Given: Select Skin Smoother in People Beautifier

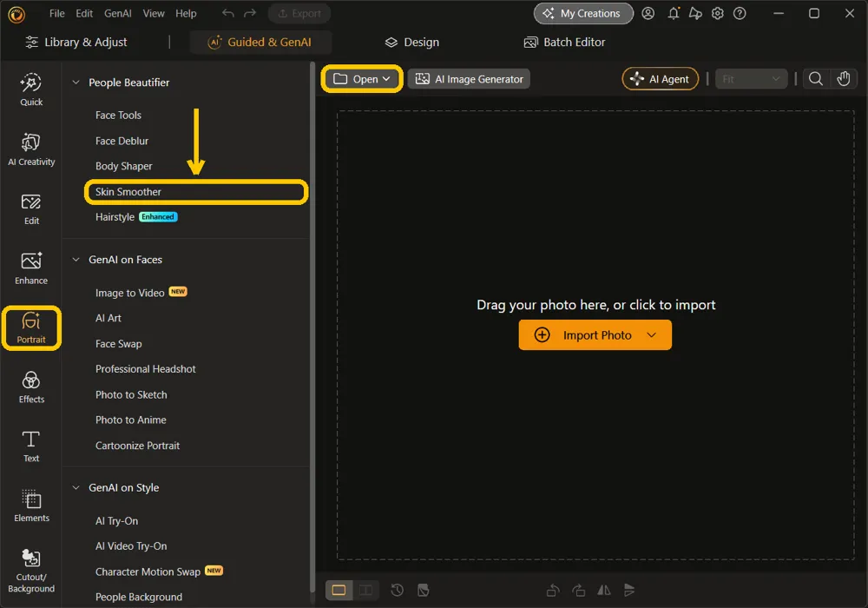Looking at the screenshot, I should [x=196, y=192].
